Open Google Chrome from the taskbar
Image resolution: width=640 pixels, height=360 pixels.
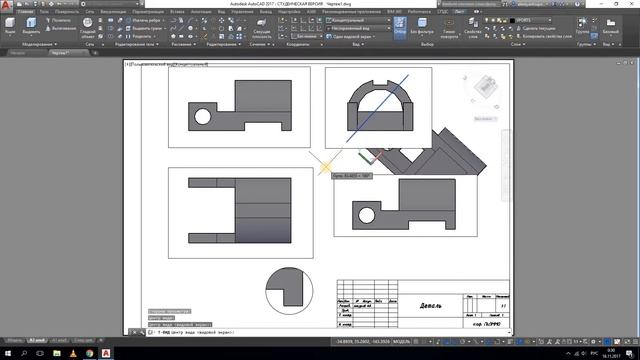click(x=89, y=353)
